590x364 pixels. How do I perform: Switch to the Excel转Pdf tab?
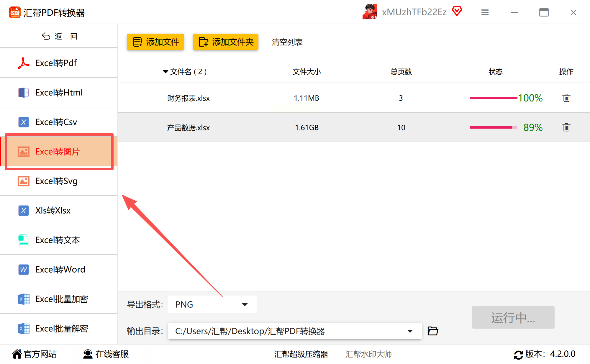pyautogui.click(x=56, y=63)
